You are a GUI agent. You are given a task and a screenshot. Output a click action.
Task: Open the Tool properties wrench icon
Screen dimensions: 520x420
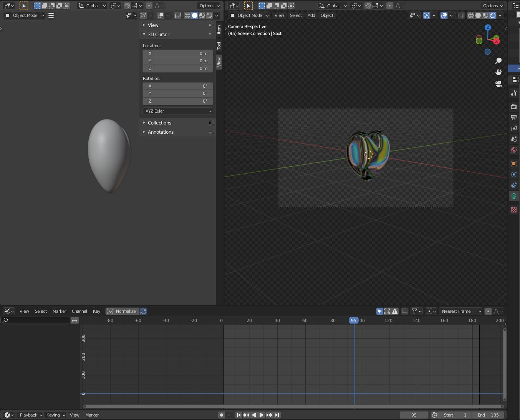click(514, 93)
